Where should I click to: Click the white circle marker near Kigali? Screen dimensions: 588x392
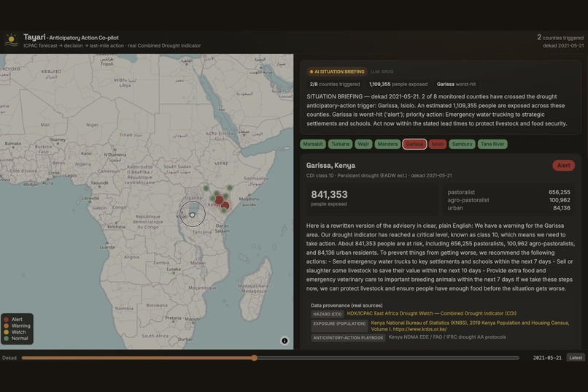[193, 215]
